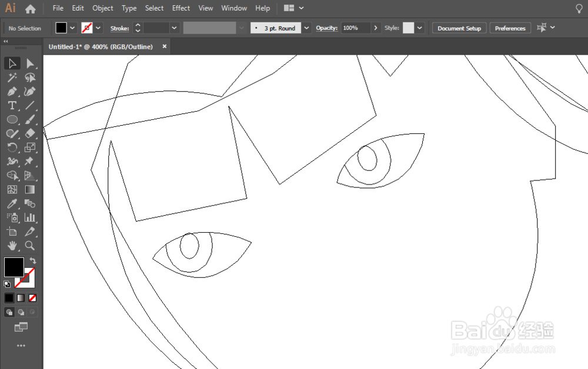The image size is (588, 369).
Task: Open Edit Toolbar three-dots button
Action: [x=21, y=345]
